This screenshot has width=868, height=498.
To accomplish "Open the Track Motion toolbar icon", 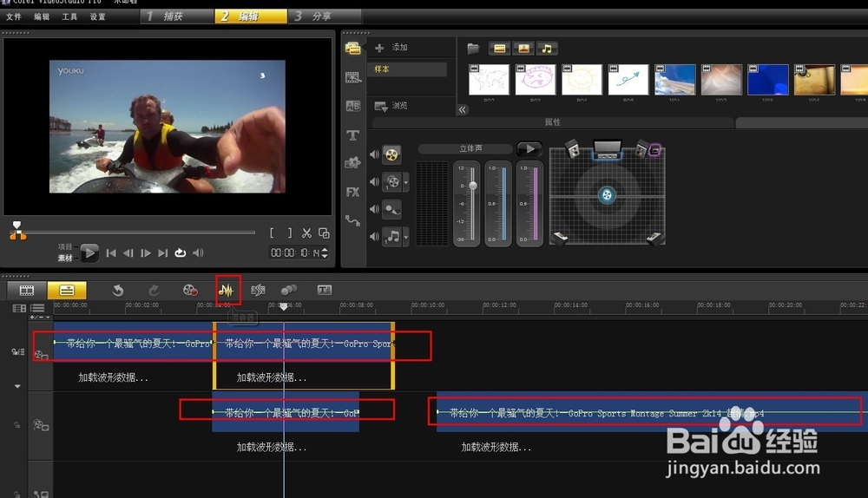I will tap(289, 290).
